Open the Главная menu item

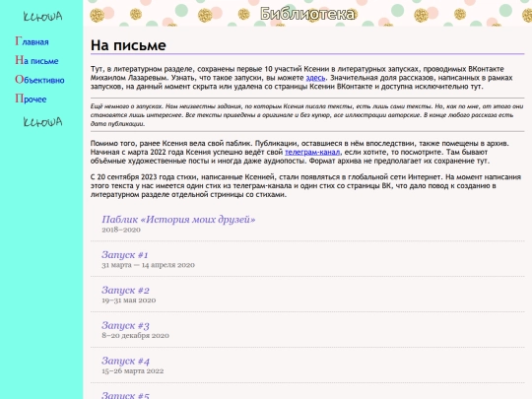(32, 41)
